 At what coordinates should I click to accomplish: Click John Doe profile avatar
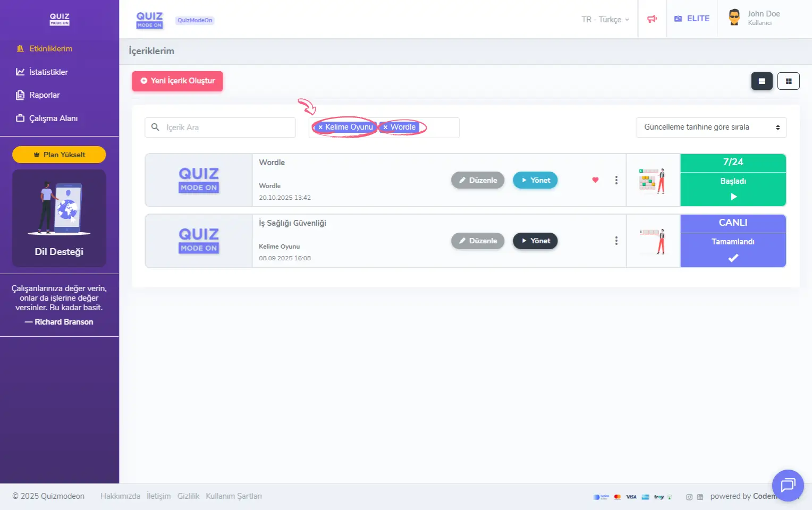point(734,18)
